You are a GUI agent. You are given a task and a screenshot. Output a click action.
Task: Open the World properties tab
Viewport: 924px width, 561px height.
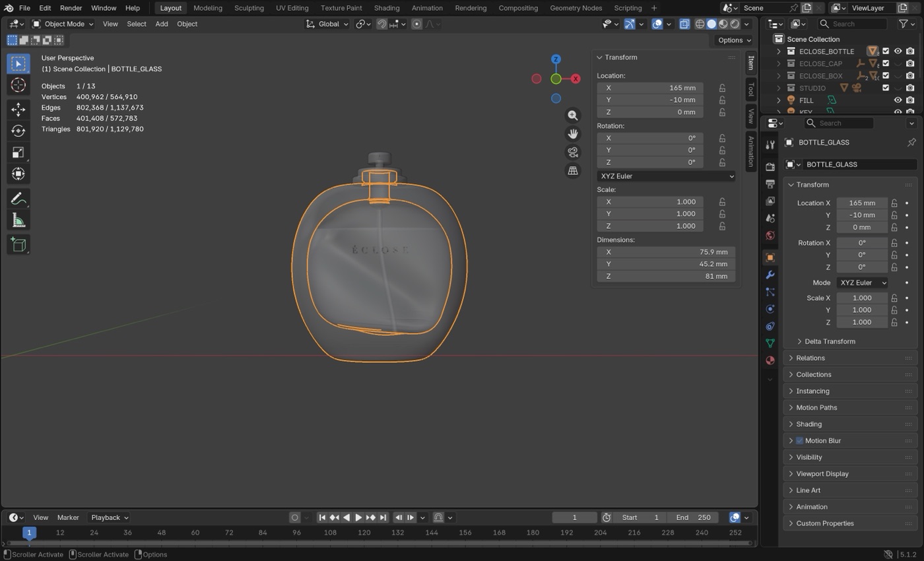coord(770,236)
